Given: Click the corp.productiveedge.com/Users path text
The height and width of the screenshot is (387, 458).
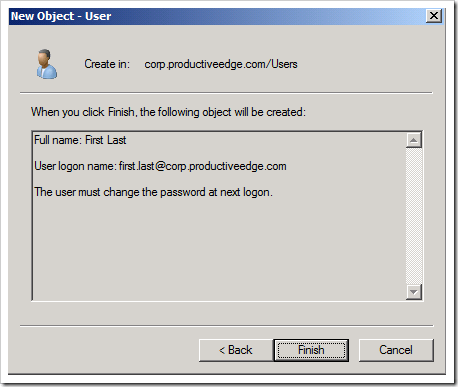Looking at the screenshot, I should click(221, 64).
